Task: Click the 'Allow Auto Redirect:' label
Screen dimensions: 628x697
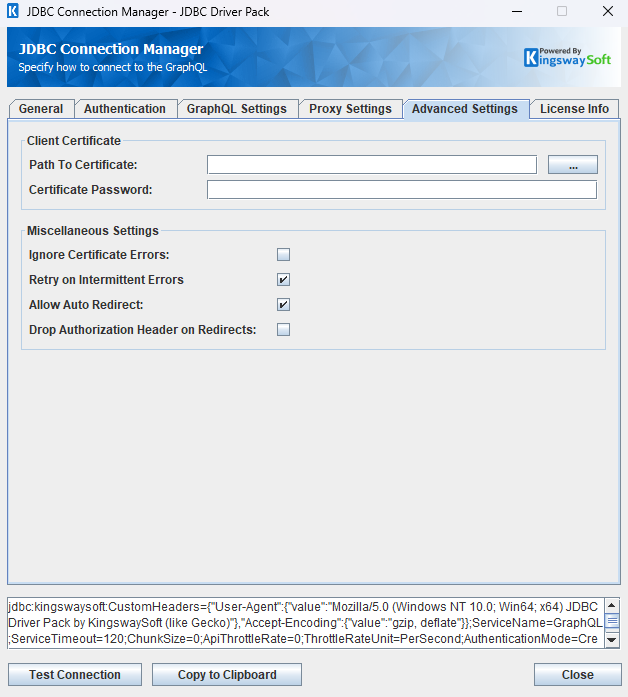Action: pos(86,304)
